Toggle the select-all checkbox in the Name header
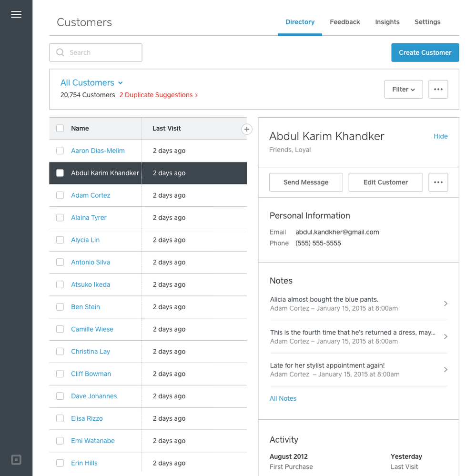Screen dimensions: 476x476 point(60,129)
